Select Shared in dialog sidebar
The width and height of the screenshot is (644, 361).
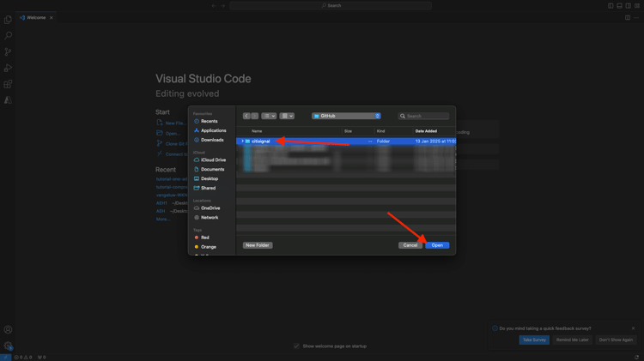pos(208,189)
